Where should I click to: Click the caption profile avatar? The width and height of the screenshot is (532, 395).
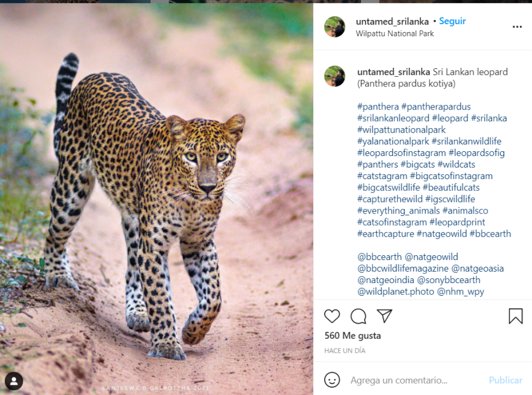[334, 76]
